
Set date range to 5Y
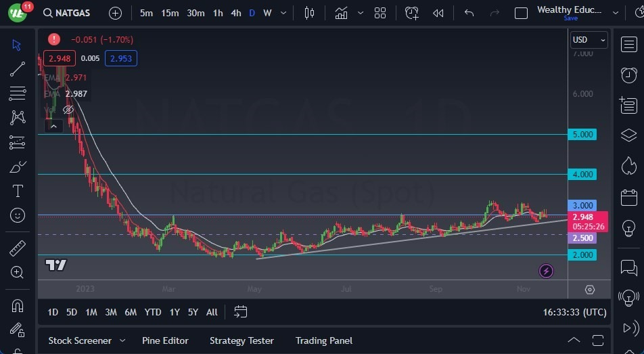coord(193,312)
